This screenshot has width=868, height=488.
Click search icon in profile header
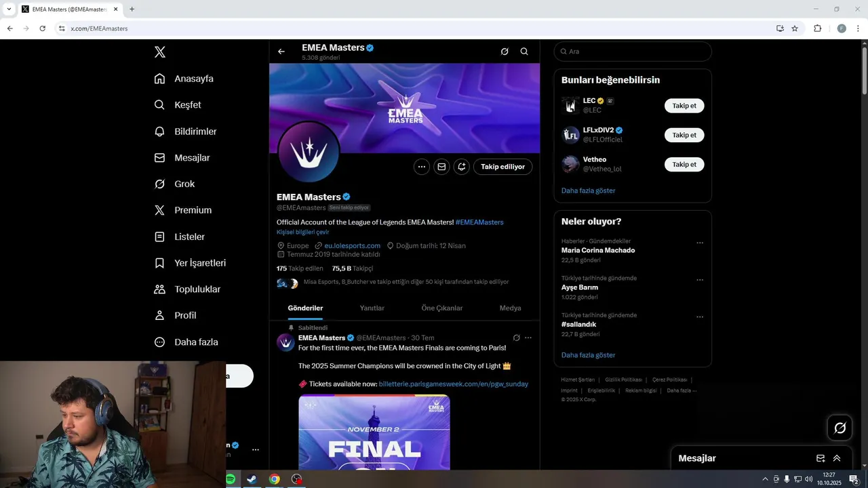tap(524, 52)
